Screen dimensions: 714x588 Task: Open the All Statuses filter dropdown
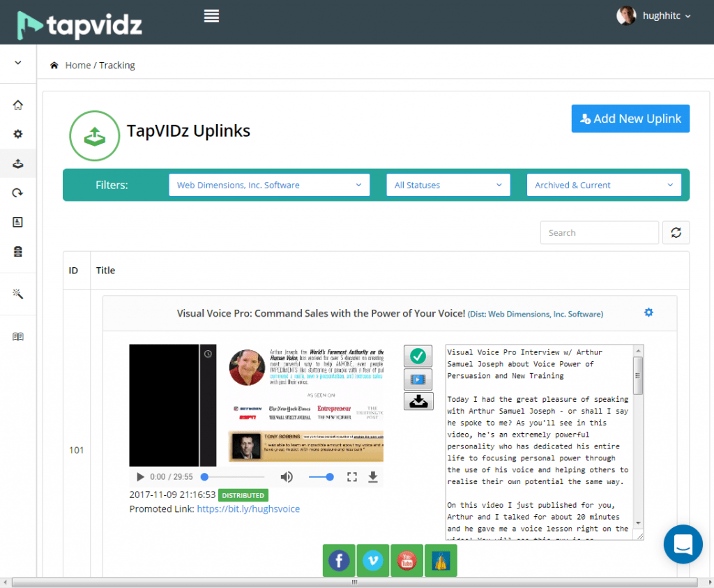448,185
